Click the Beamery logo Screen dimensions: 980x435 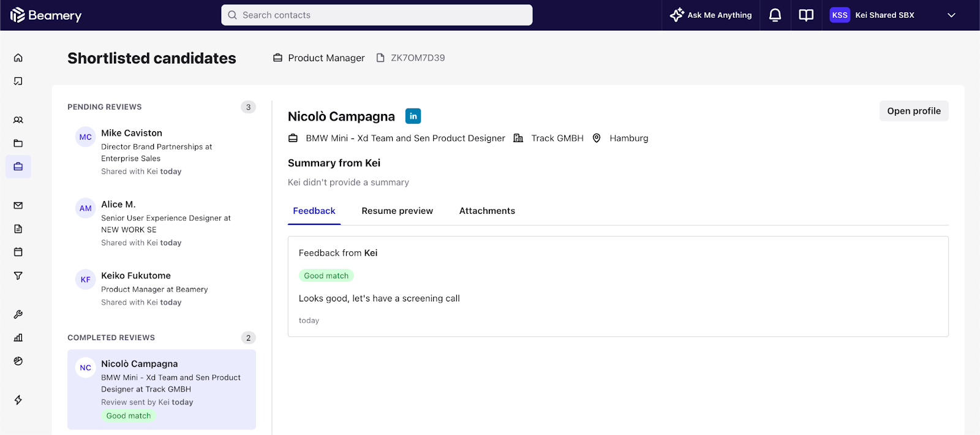(46, 15)
